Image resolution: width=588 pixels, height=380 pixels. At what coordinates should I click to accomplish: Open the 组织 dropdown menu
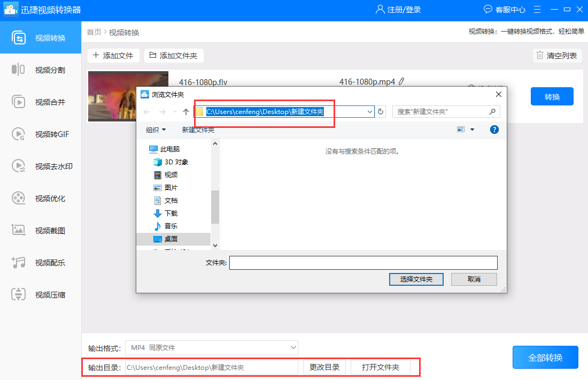click(156, 130)
